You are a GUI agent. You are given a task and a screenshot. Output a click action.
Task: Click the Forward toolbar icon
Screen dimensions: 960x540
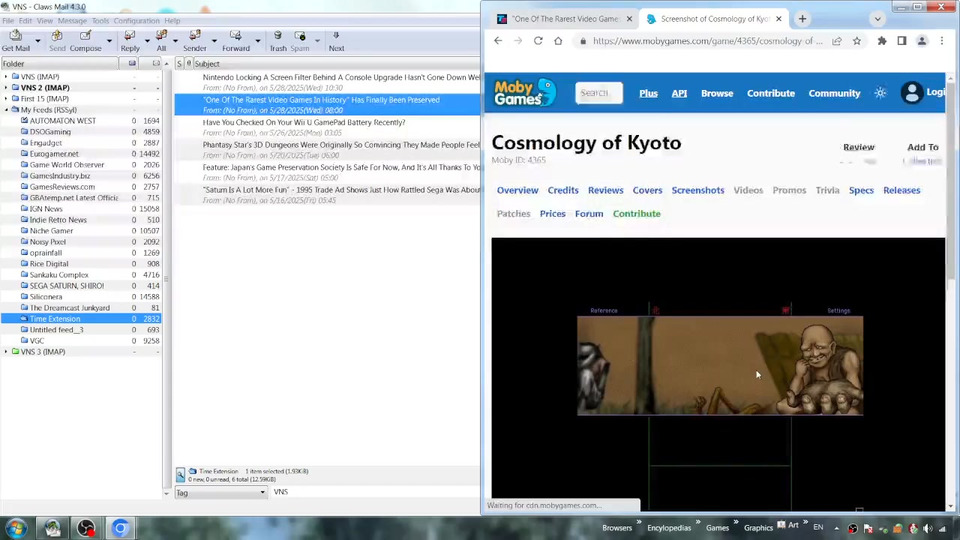[236, 40]
